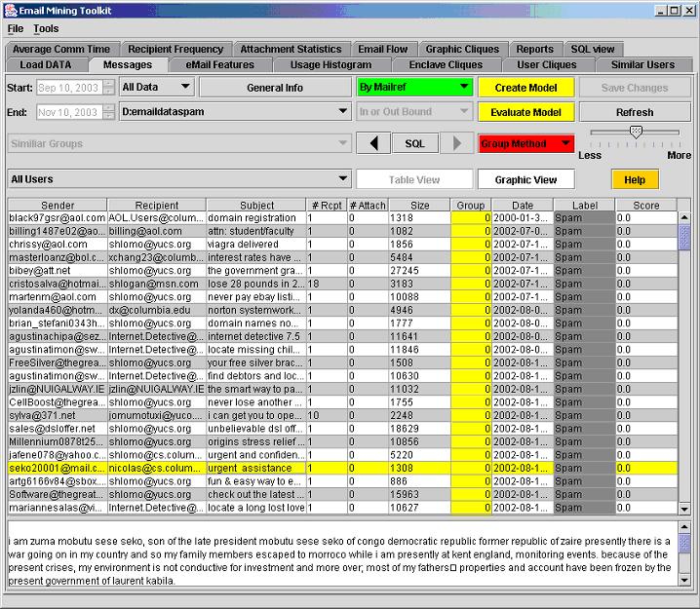Click the yellow Help button

point(635,179)
